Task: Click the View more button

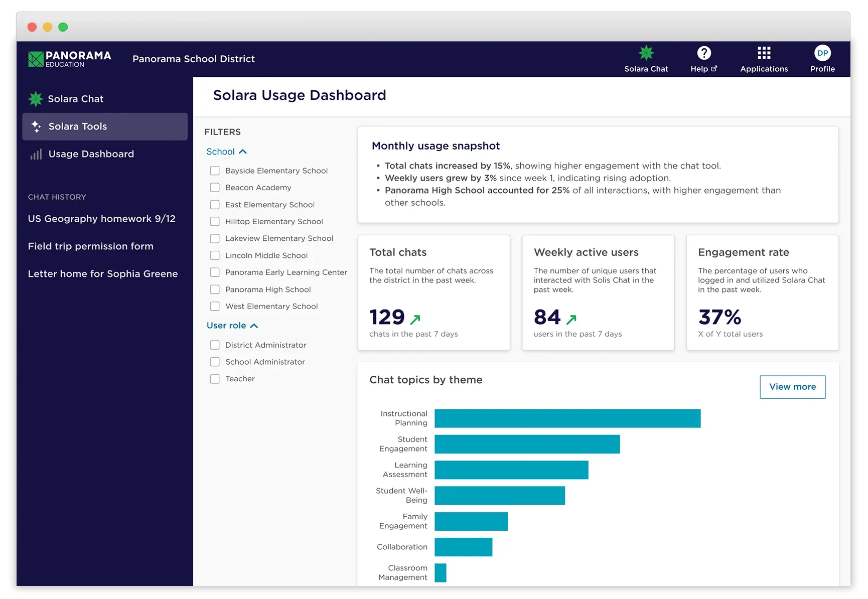Action: click(x=792, y=387)
